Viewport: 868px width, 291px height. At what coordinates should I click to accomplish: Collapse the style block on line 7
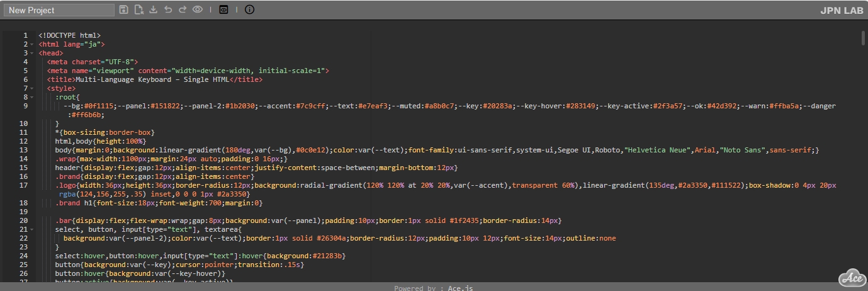31,89
